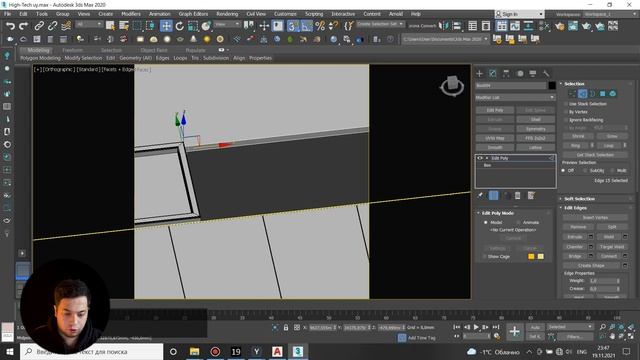Open Curve Editor icon in main toolbar

tap(515, 26)
